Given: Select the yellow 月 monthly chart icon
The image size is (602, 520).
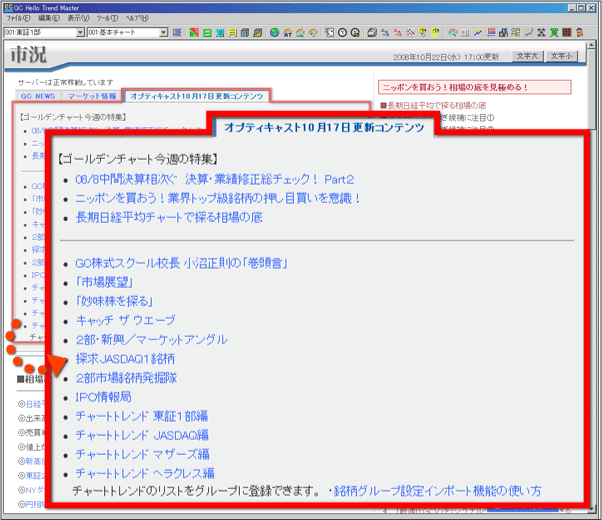Looking at the screenshot, I should click(x=233, y=33).
